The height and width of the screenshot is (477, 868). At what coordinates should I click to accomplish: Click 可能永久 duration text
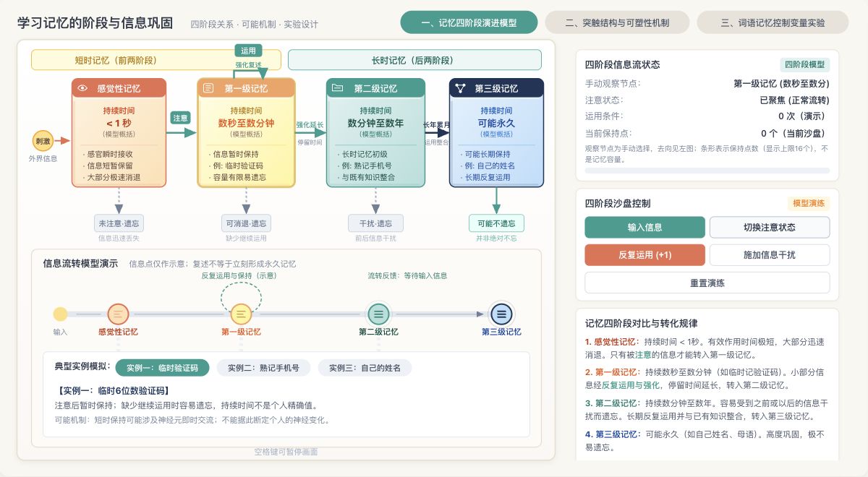496,123
